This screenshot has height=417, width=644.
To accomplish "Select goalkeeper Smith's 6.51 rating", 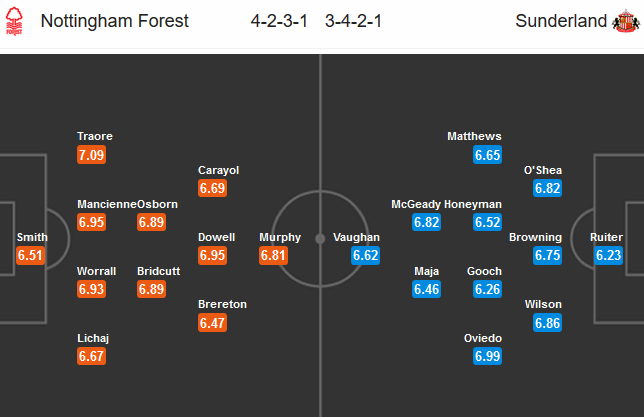I will 31,256.
